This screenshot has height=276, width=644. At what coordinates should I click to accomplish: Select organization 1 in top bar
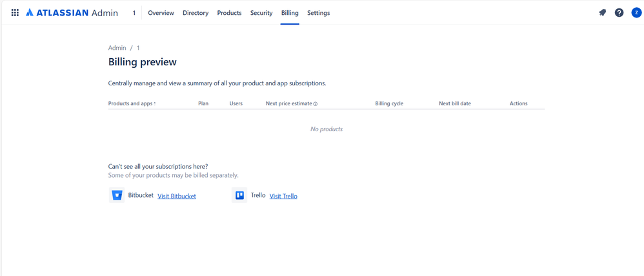134,13
